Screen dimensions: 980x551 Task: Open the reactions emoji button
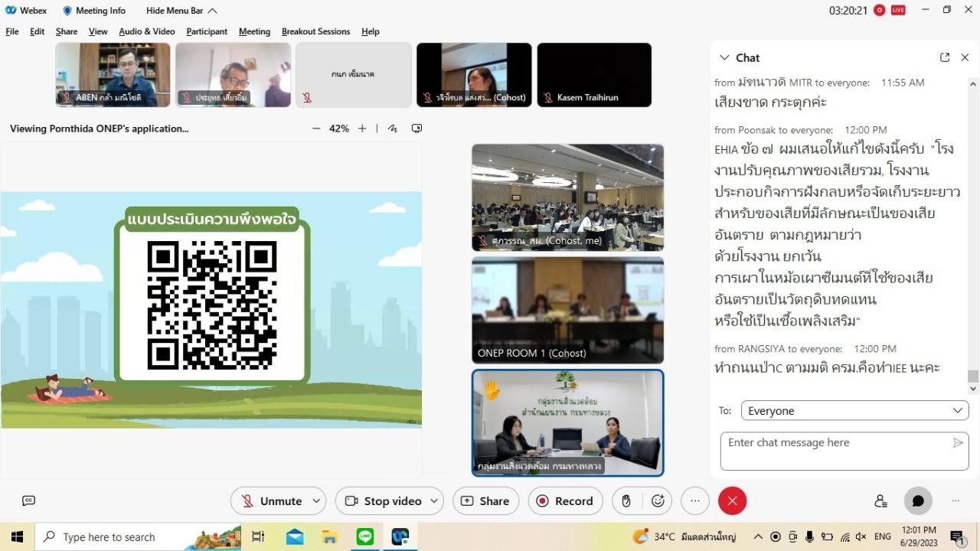658,501
